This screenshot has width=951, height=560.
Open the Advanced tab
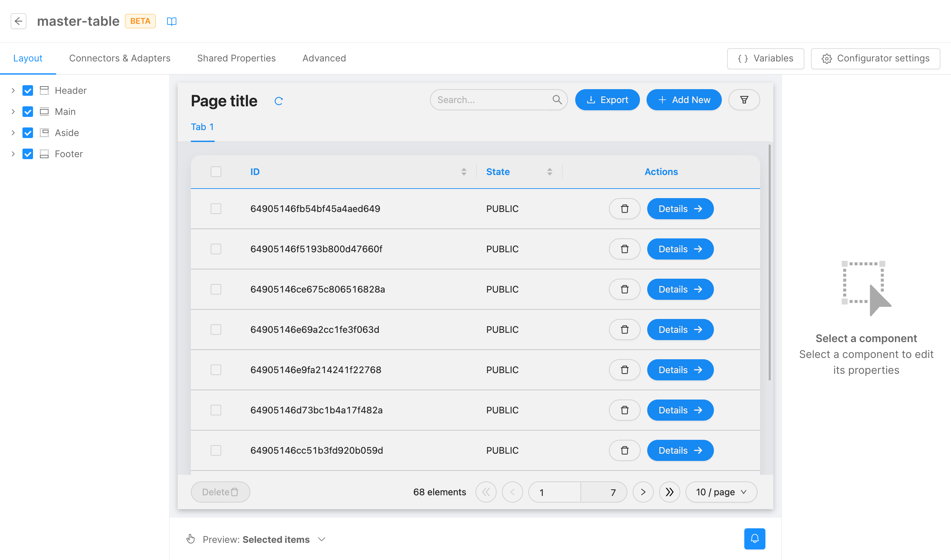(324, 58)
